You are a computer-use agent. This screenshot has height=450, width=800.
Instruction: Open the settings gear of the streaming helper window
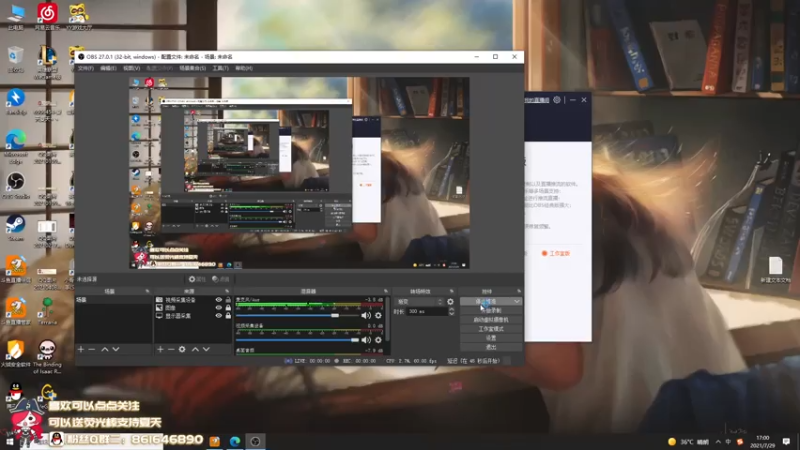click(x=557, y=100)
